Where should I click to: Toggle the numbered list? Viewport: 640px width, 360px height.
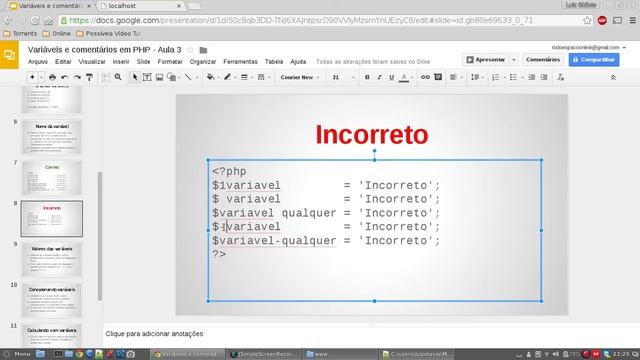click(496, 77)
